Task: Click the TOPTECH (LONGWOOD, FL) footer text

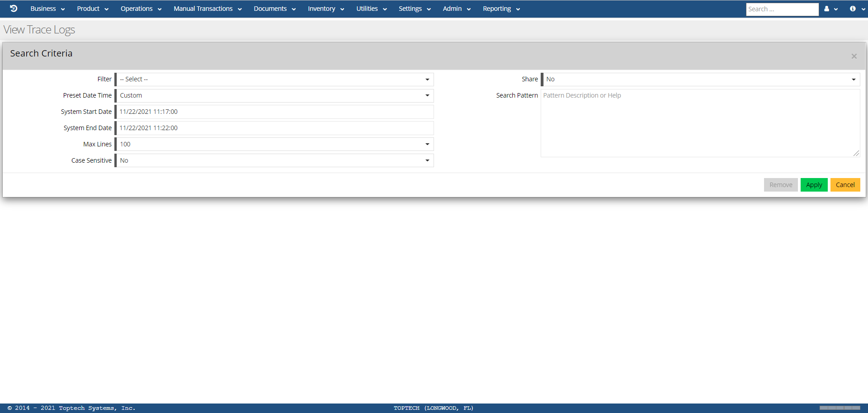Action: click(434, 408)
